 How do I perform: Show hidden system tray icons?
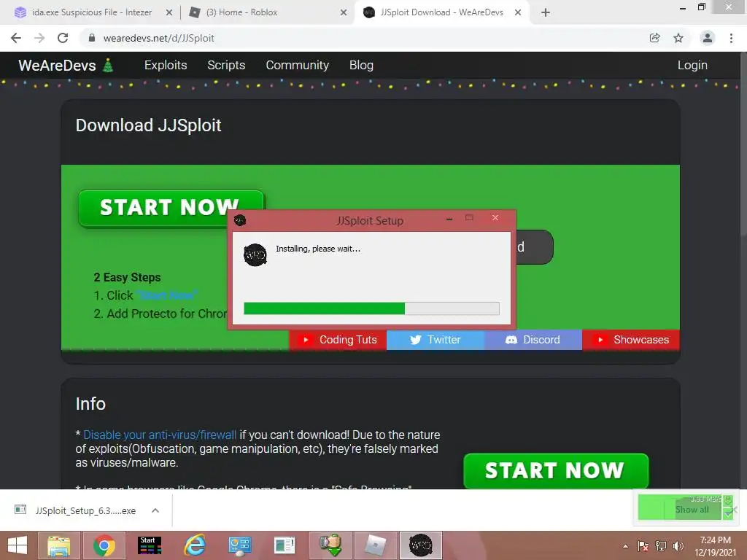pos(625,546)
